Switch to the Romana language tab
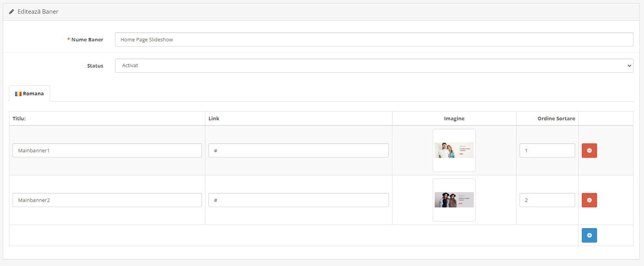 [x=29, y=94]
